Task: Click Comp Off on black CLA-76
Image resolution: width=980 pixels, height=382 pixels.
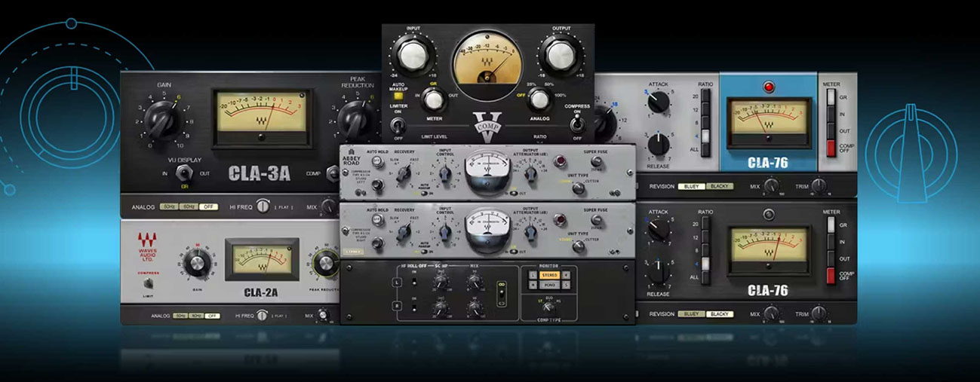Action: pyautogui.click(x=831, y=276)
